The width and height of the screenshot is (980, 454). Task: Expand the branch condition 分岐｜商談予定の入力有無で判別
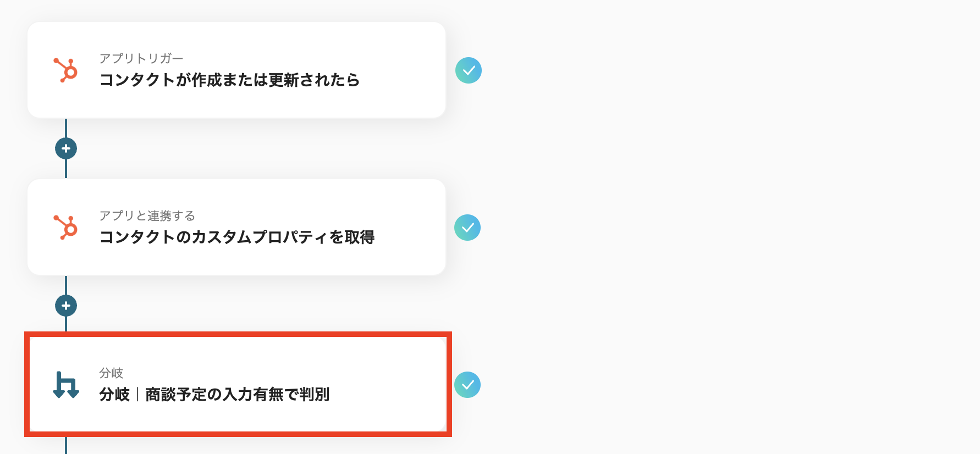tap(236, 385)
